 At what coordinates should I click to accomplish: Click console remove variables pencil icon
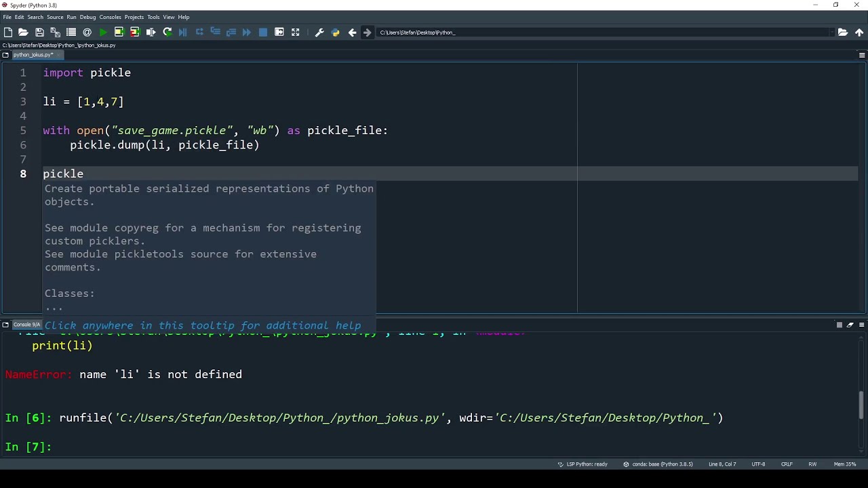(850, 325)
